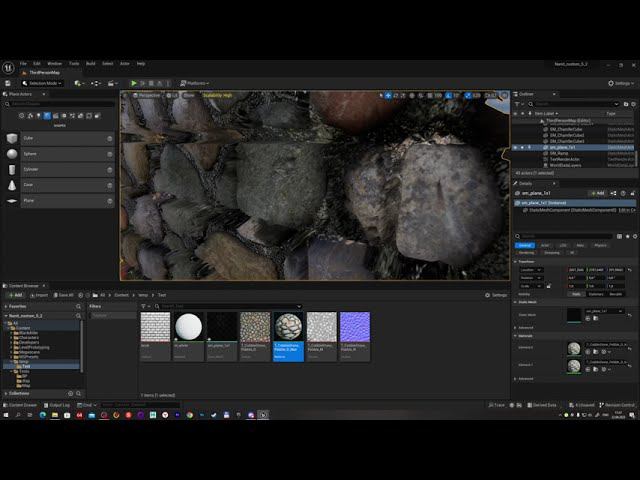
Task: Open the Tools menu
Action: (73, 63)
